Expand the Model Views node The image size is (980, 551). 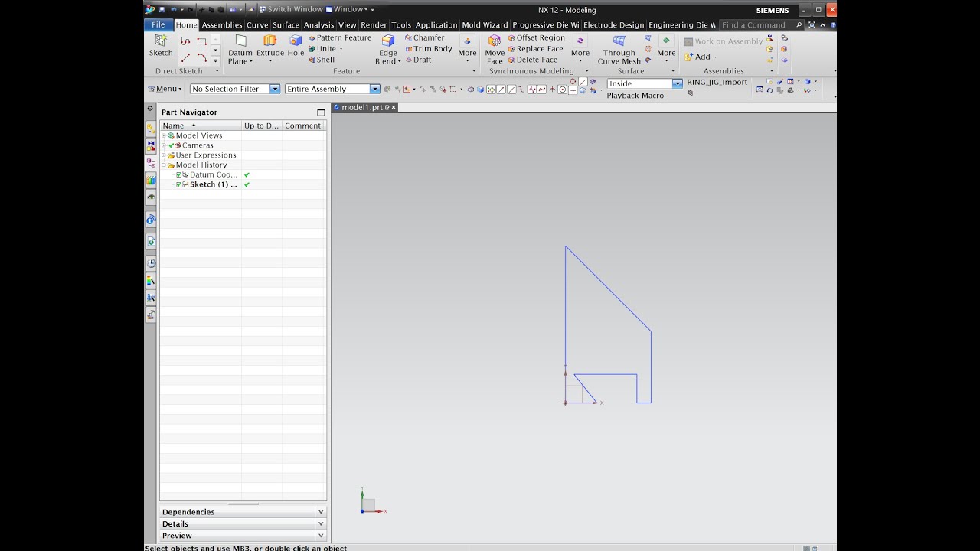163,135
